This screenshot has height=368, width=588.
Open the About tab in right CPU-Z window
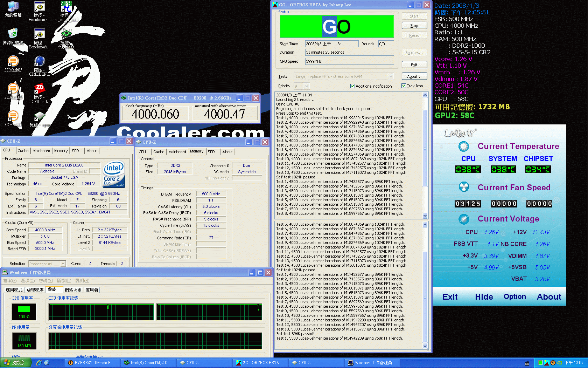pyautogui.click(x=227, y=152)
